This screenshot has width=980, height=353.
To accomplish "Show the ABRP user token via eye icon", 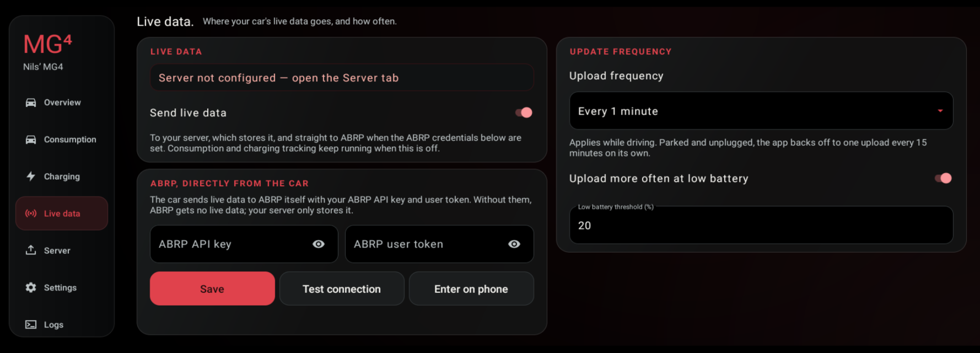I will [514, 244].
